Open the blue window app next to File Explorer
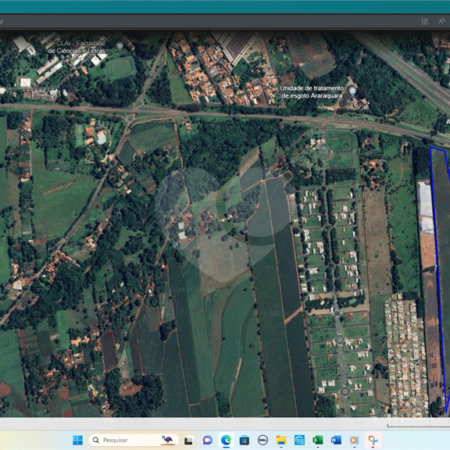Viewport: 450px width, 450px height. tap(299, 440)
